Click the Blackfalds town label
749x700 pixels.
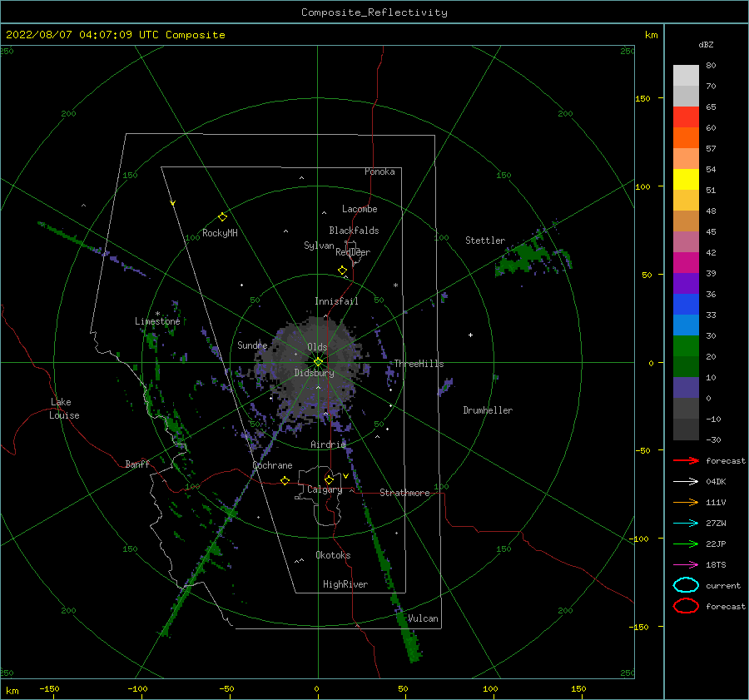click(x=354, y=231)
